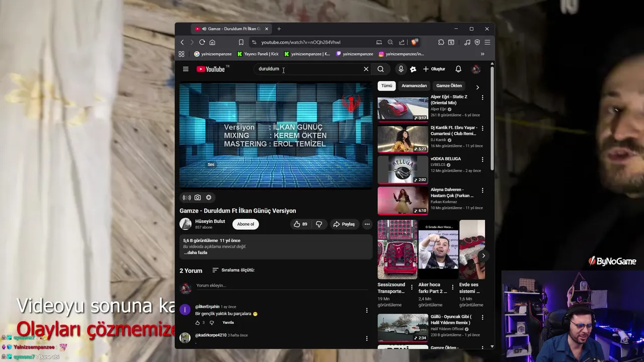Take screenshot with camera icon under video
Viewport: 644px width, 362px height.
[x=198, y=198]
